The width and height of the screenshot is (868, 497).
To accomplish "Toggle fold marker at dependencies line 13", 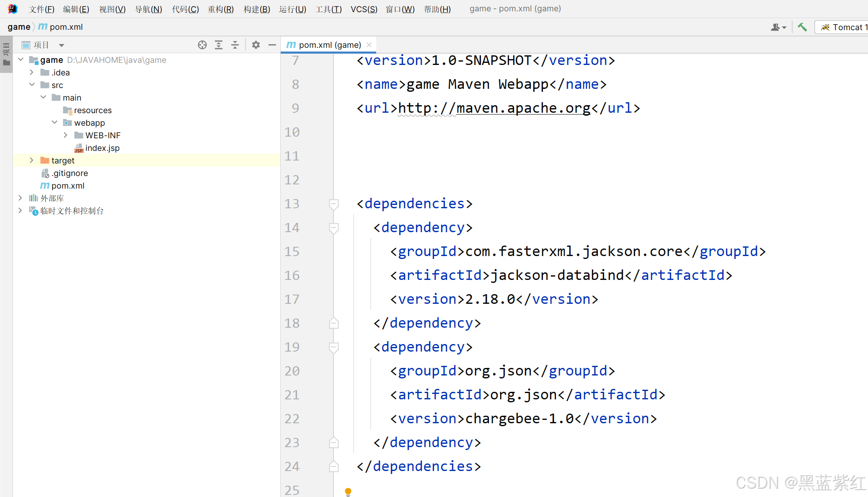I will point(334,204).
